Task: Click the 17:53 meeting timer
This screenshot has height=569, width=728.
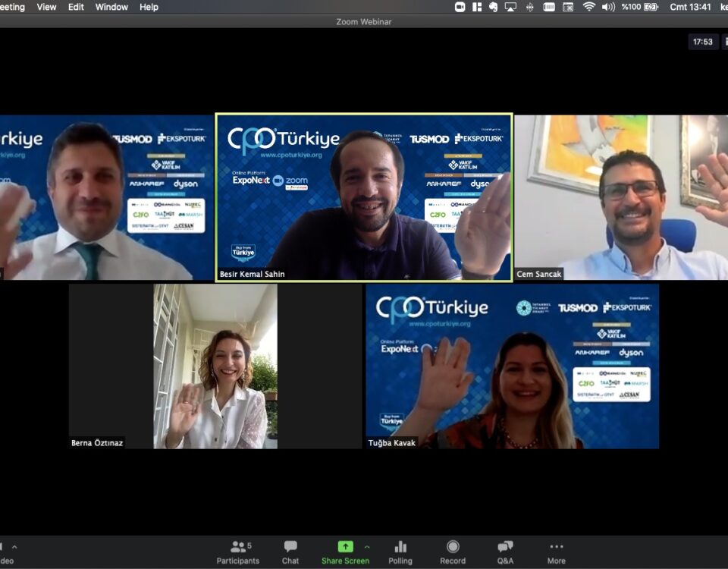Action: [702, 42]
